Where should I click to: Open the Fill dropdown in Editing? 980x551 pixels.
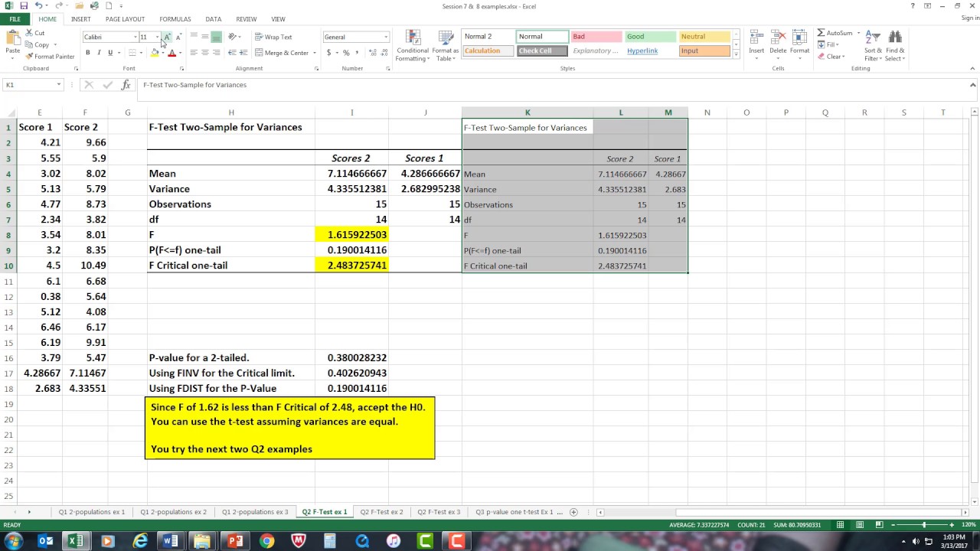point(829,44)
